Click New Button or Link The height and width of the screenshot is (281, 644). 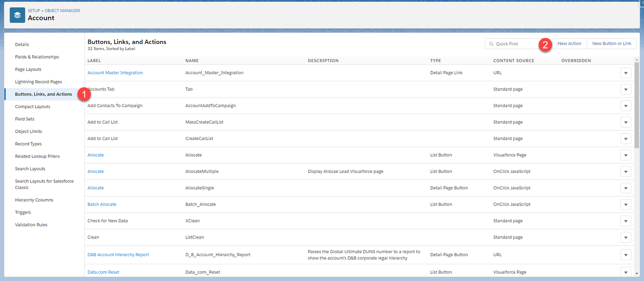[x=612, y=43]
